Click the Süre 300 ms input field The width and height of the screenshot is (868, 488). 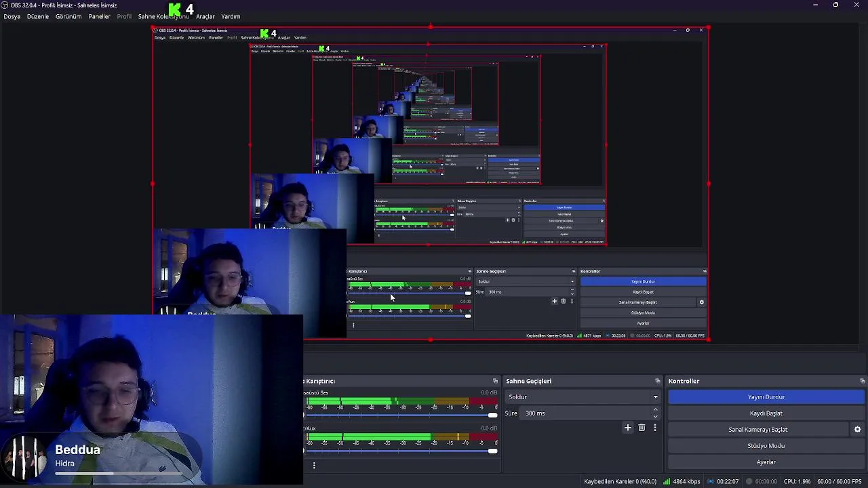586,413
